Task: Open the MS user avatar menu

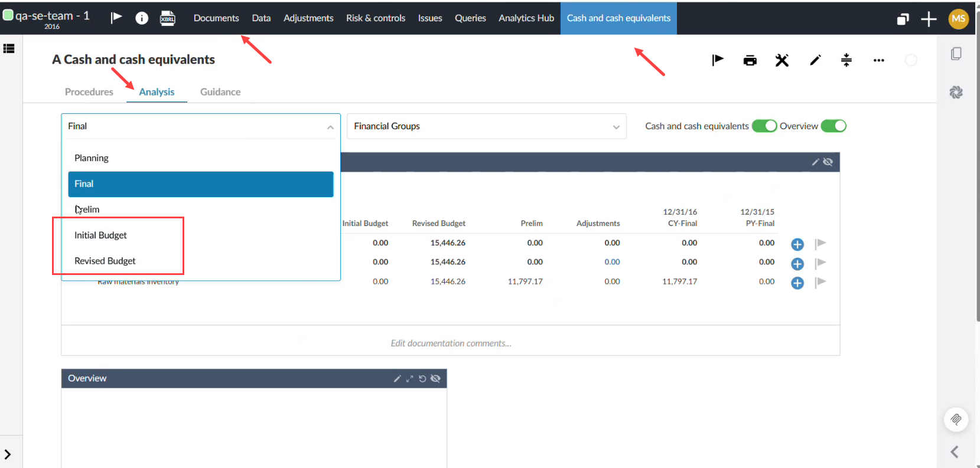Action: click(958, 19)
